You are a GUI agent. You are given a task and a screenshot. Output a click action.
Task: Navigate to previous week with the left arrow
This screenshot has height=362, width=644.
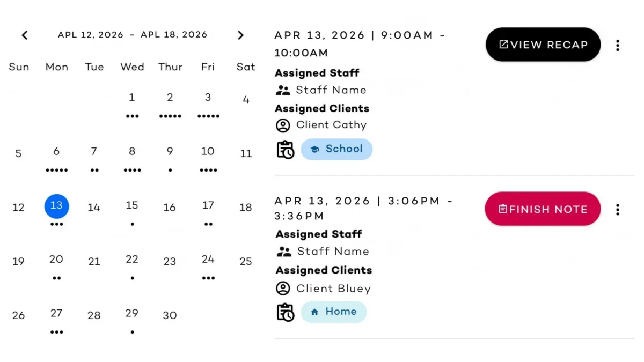point(25,35)
